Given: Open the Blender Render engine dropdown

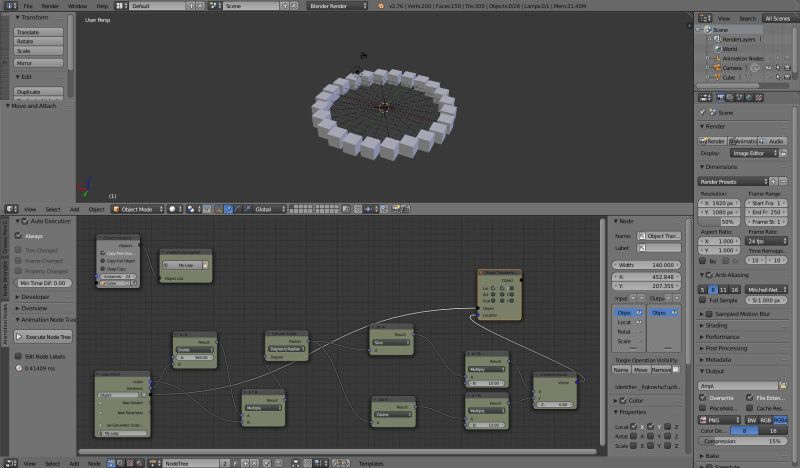Looking at the screenshot, I should coord(338,6).
